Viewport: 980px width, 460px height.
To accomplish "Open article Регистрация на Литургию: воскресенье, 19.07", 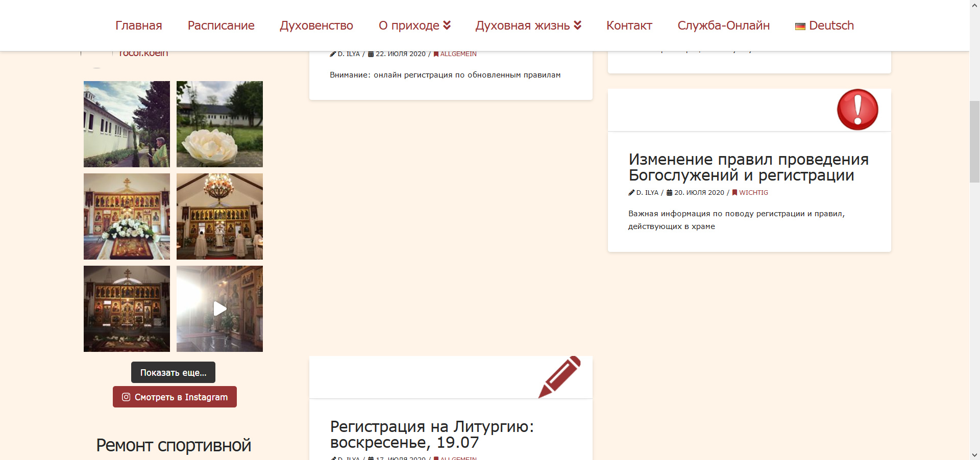I will (x=432, y=435).
